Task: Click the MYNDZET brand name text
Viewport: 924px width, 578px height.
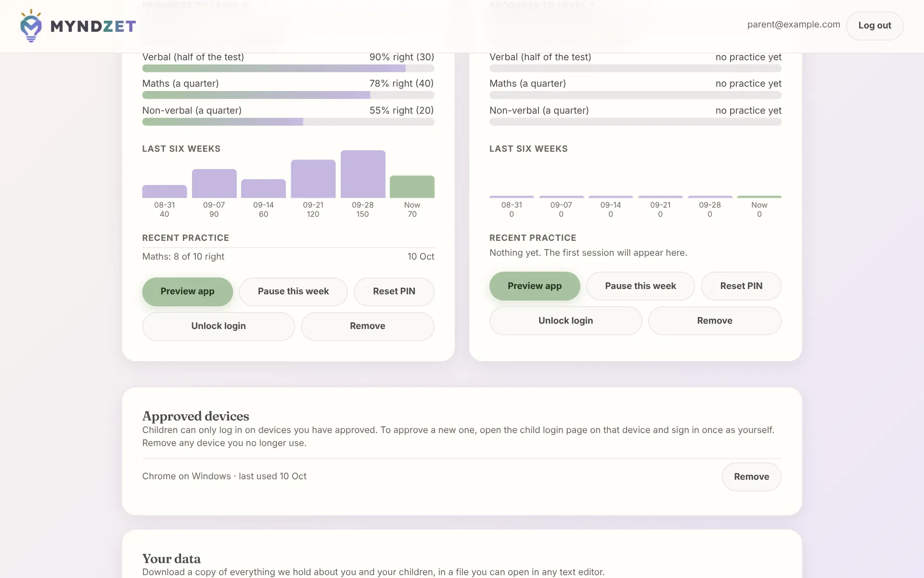Action: 93,26
